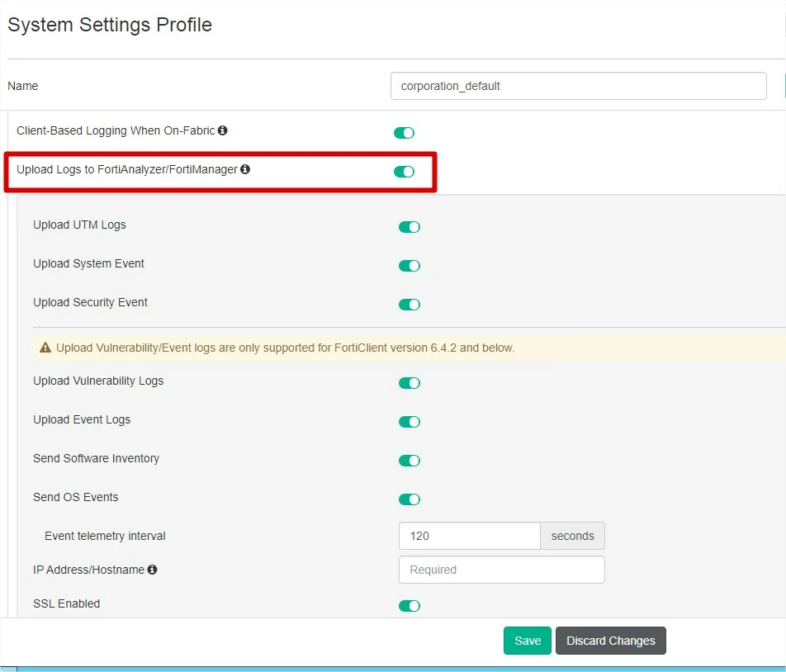
Task: Toggle Upload Security Event switch
Action: [410, 305]
